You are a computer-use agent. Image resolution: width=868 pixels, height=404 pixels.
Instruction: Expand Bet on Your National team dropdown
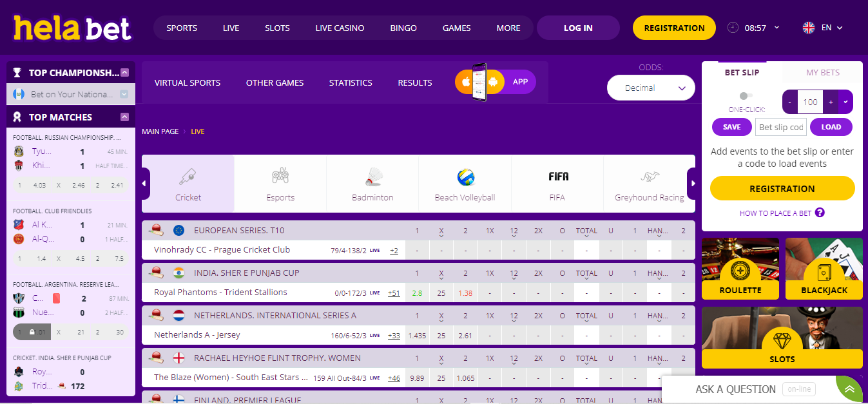124,94
